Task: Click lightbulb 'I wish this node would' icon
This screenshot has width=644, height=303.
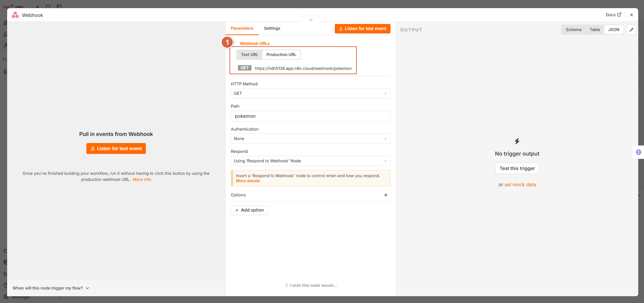Action: (287, 285)
